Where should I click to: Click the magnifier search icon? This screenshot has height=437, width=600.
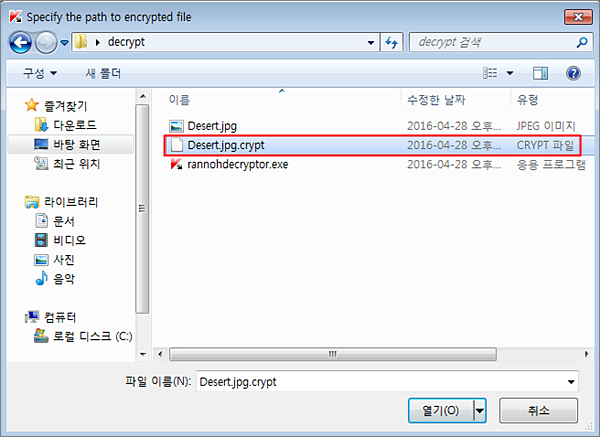pyautogui.click(x=582, y=42)
